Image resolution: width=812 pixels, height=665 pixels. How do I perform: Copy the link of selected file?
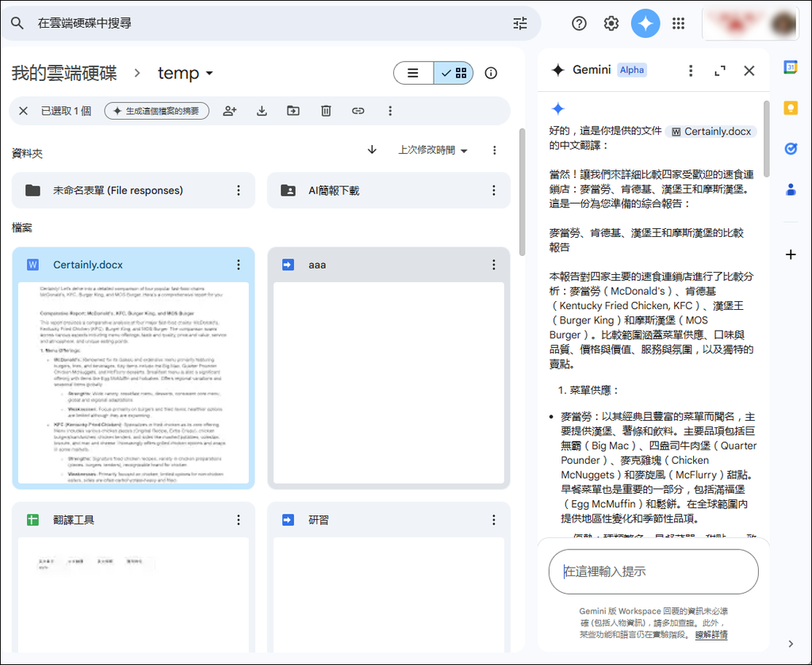(358, 111)
